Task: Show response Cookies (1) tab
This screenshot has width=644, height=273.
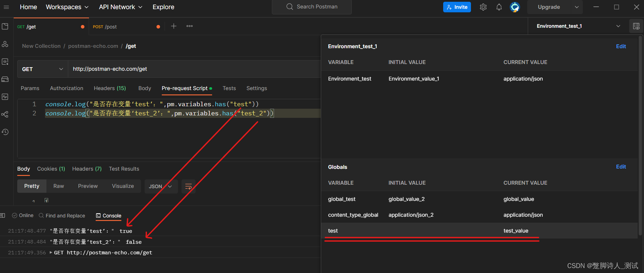Action: point(51,169)
